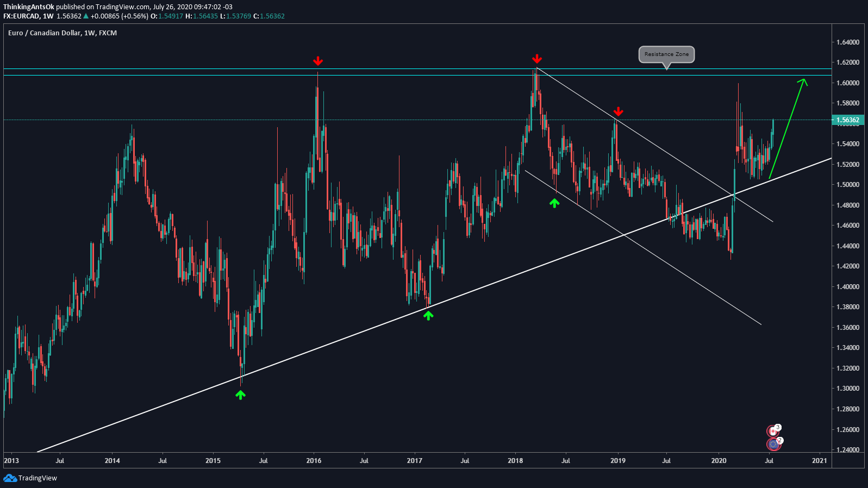The height and width of the screenshot is (488, 868).
Task: Select the red arrow above the 2018 peak
Action: 537,59
